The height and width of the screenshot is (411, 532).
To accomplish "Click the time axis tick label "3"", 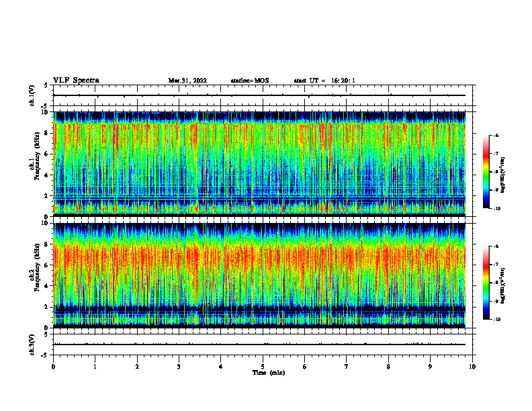I will point(179,367).
